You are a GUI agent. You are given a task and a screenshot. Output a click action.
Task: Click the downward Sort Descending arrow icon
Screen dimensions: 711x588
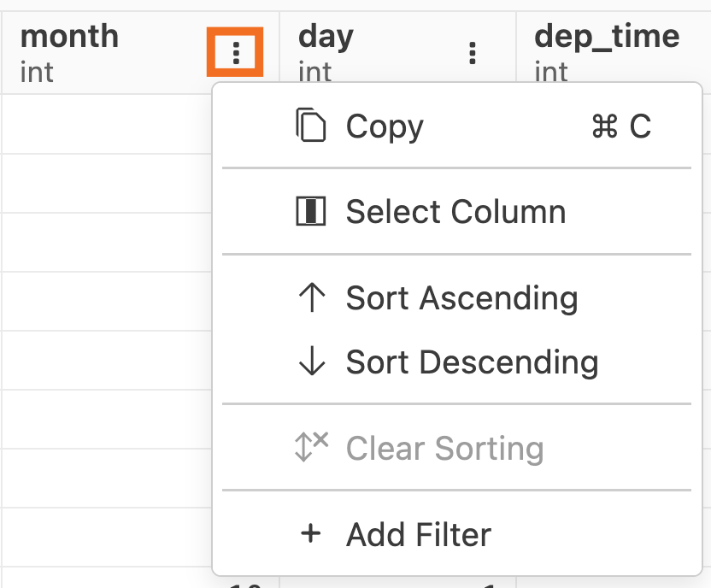pyautogui.click(x=311, y=362)
